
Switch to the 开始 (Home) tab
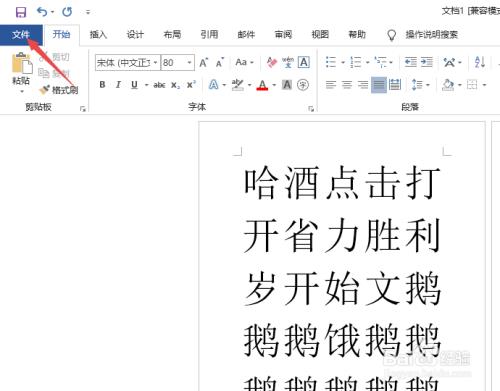[61, 34]
